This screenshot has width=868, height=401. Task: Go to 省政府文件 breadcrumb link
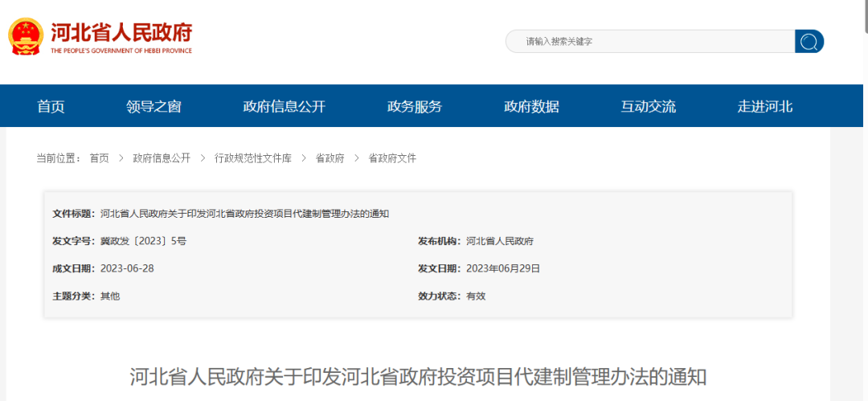click(392, 158)
